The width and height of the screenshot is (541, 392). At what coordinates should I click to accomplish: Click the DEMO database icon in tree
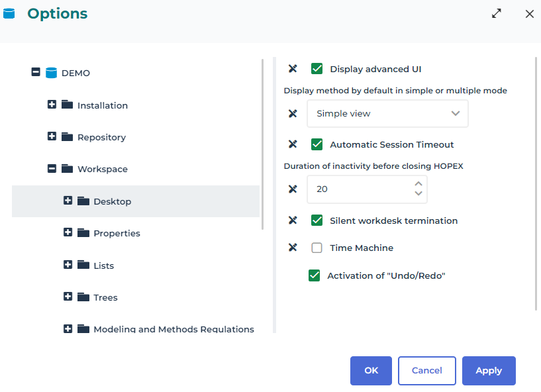click(52, 73)
